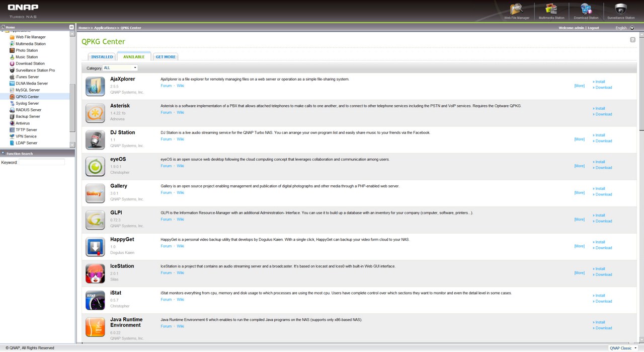Click the eyeOS package icon

(x=95, y=166)
